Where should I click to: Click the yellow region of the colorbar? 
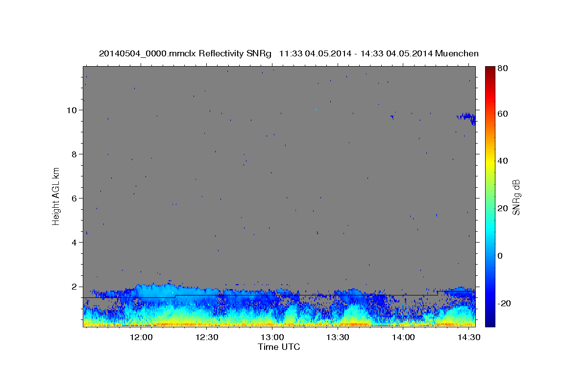pos(490,162)
